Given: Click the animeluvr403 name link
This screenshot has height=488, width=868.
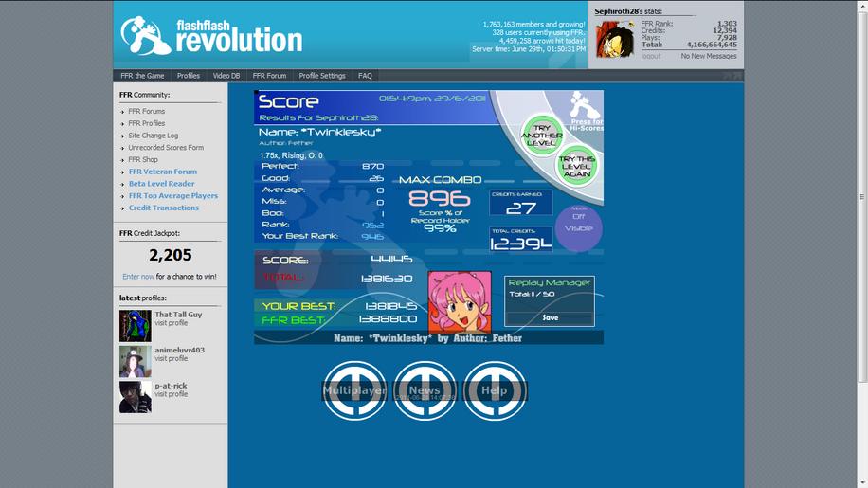Looking at the screenshot, I should tap(179, 351).
